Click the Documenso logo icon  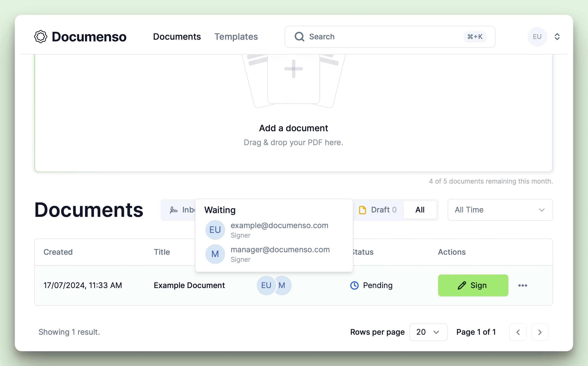(41, 36)
